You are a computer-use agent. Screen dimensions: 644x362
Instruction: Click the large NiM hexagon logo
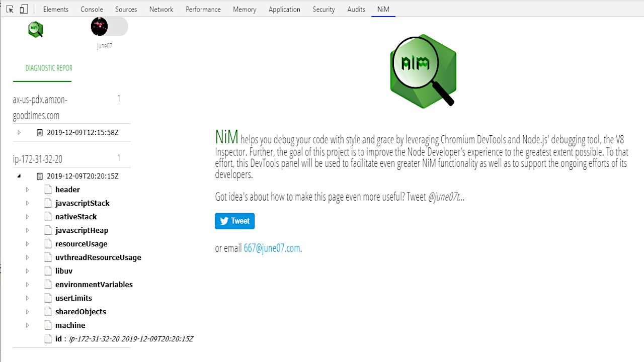click(x=423, y=71)
